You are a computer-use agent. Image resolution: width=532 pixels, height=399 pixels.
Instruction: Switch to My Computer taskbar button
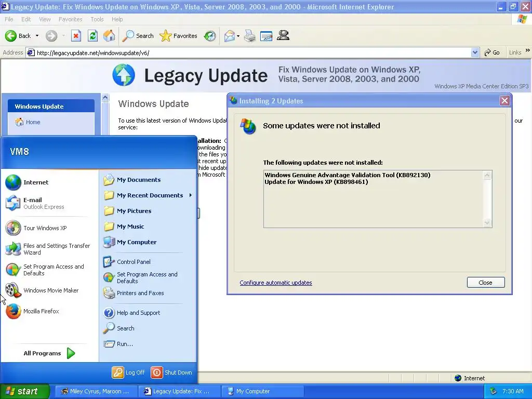pyautogui.click(x=262, y=391)
